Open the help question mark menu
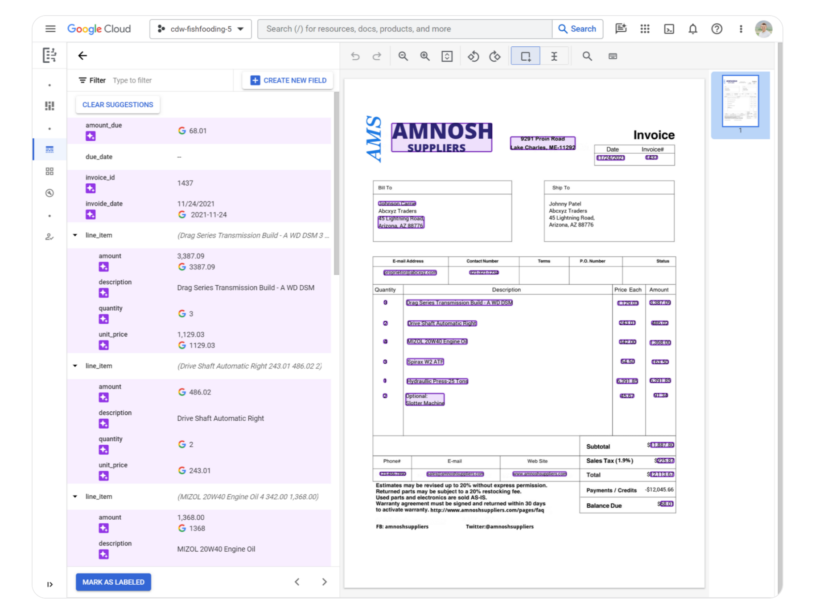 [716, 29]
